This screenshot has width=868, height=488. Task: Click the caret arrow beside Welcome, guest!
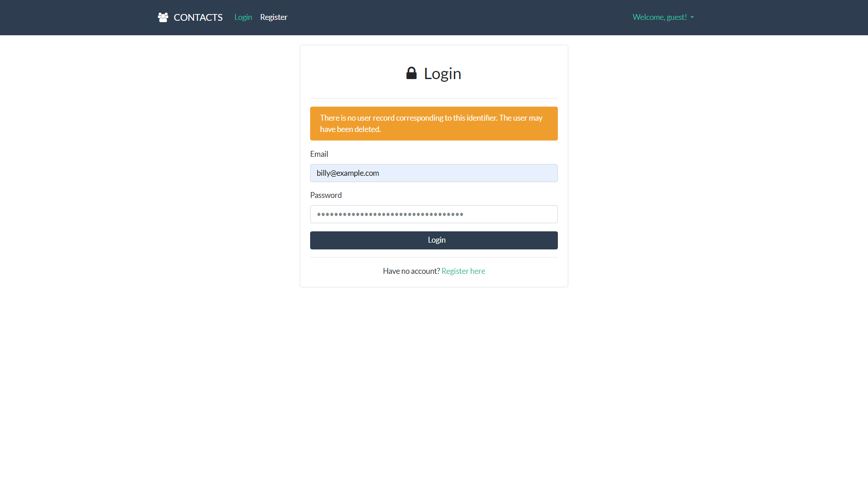(692, 18)
